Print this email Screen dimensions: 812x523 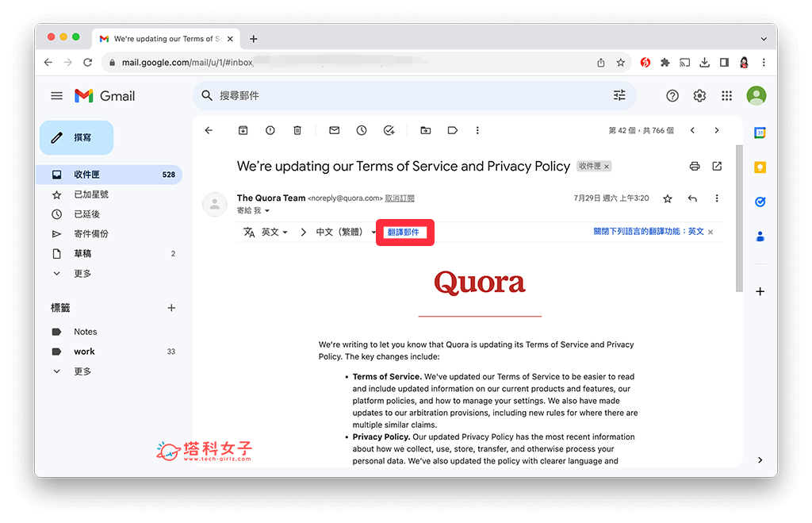(695, 167)
